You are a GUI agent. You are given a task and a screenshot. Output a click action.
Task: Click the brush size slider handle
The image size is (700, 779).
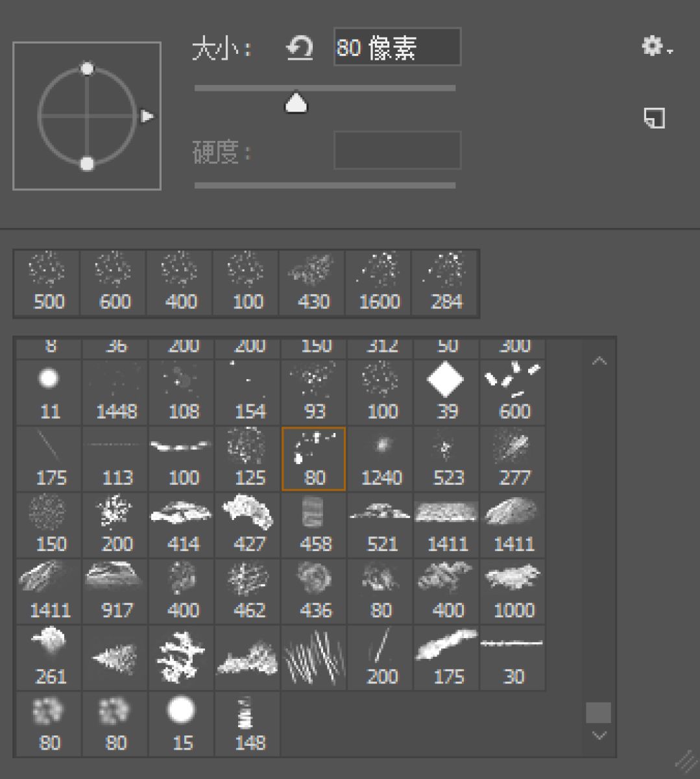pos(296,103)
